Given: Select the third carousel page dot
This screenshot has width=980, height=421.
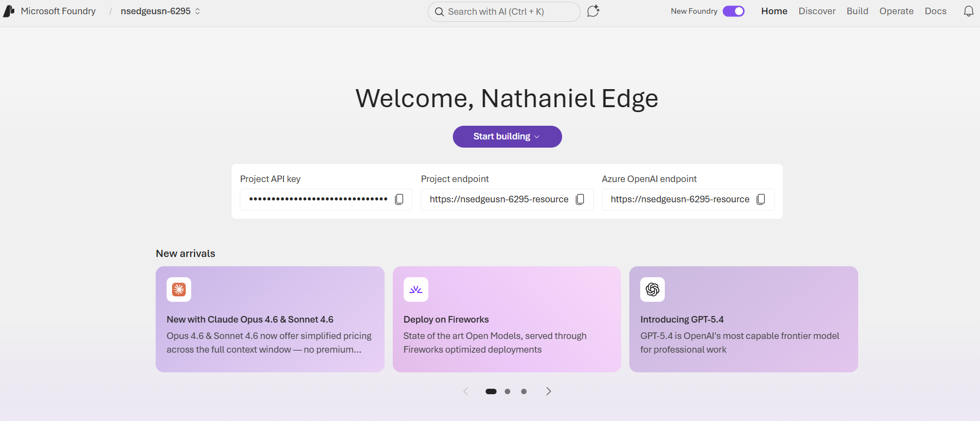Looking at the screenshot, I should pos(524,391).
